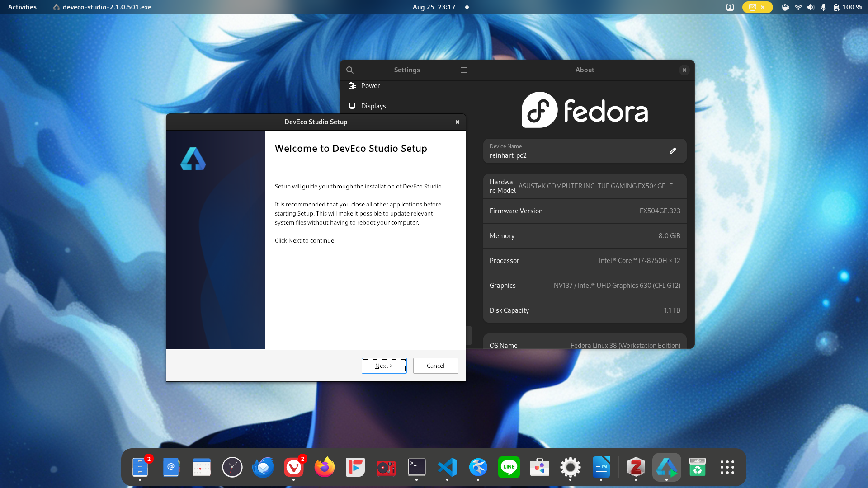Close the Settings About window
Image resolution: width=868 pixels, height=488 pixels.
pos(684,70)
